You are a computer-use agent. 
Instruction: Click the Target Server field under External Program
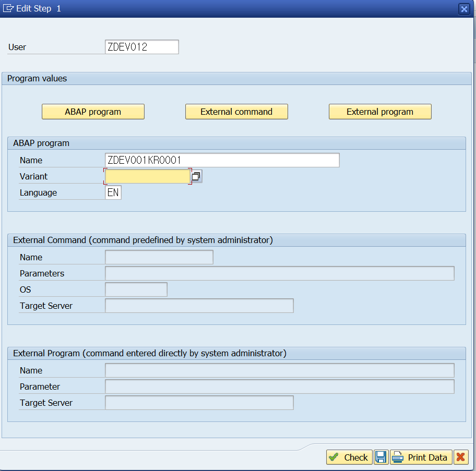199,403
